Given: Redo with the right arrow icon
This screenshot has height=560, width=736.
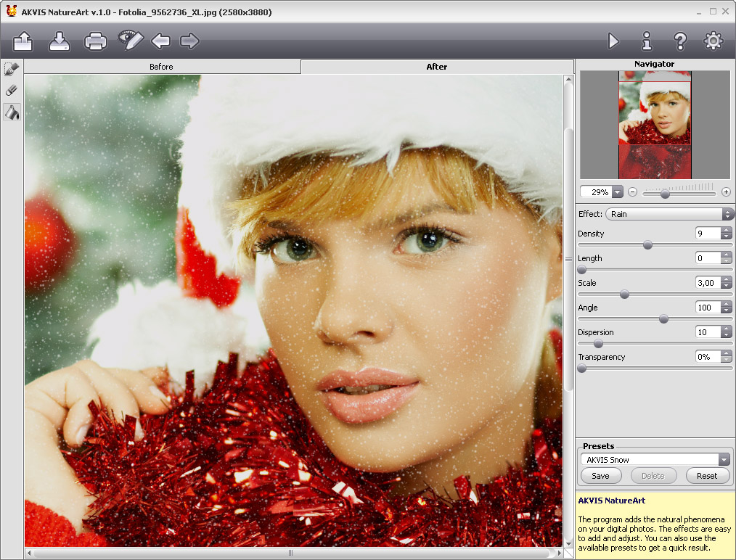Looking at the screenshot, I should click(x=189, y=41).
